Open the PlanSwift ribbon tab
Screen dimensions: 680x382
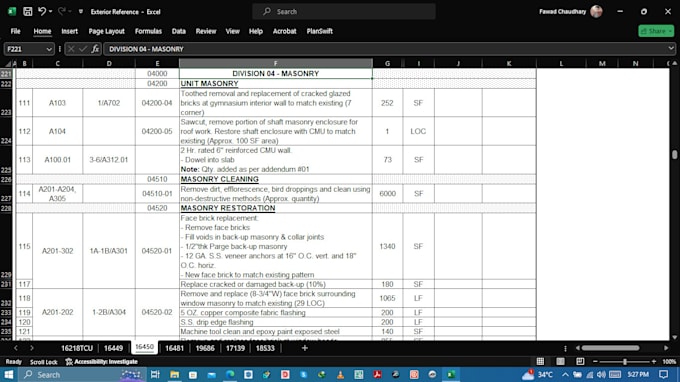click(x=320, y=31)
